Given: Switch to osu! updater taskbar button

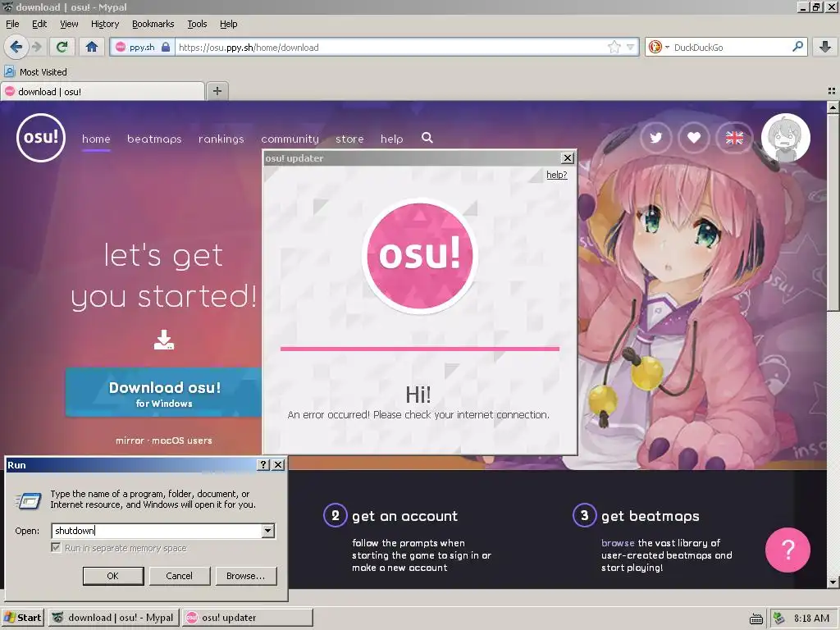Looking at the screenshot, I should tap(247, 618).
